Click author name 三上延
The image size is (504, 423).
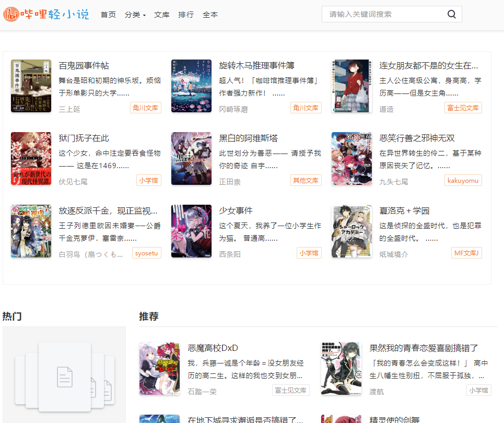click(69, 109)
